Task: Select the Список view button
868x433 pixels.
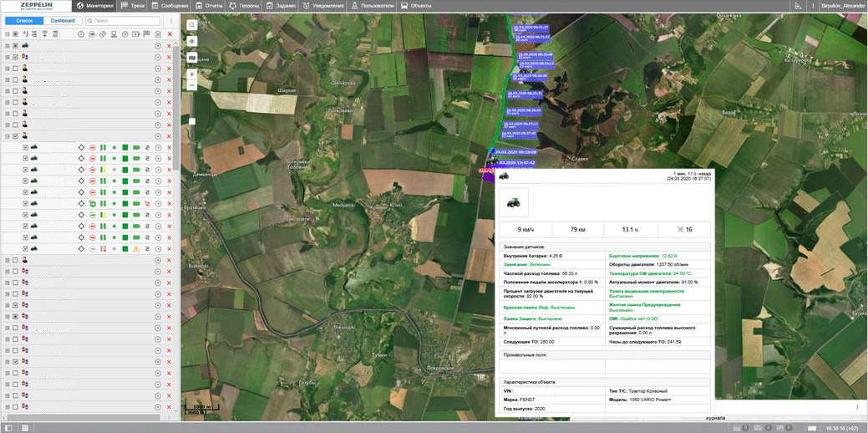Action: pyautogui.click(x=24, y=21)
